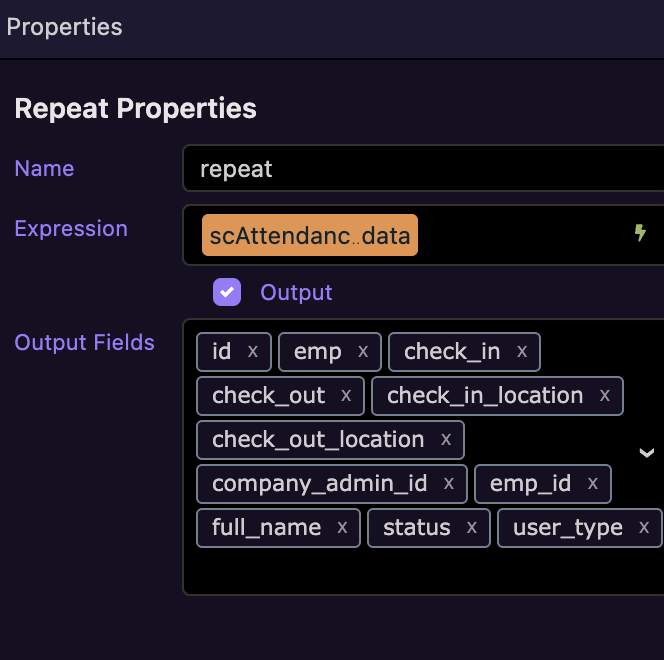Screen dimensions: 664x660
Task: Remove the check_in_location field tag
Action: click(604, 396)
